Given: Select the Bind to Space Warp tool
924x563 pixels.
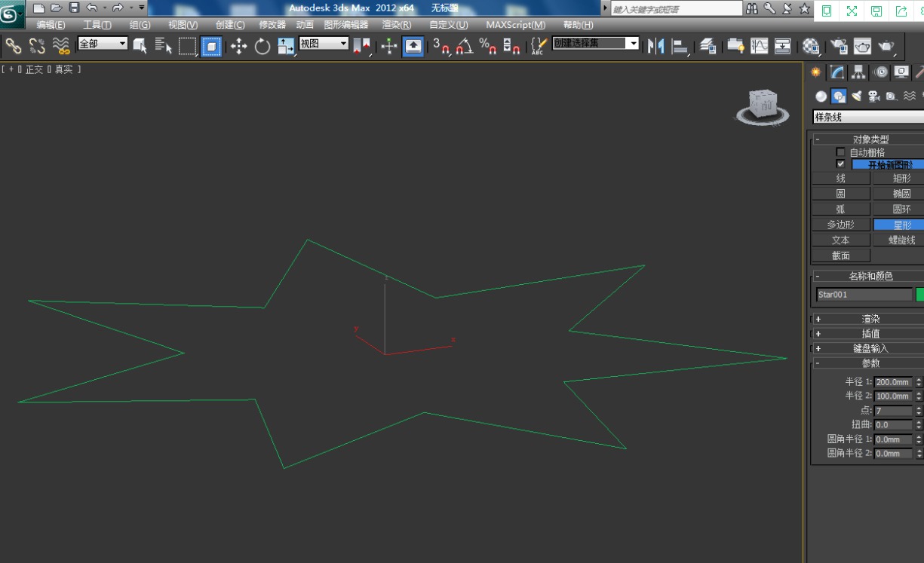Looking at the screenshot, I should click(61, 46).
